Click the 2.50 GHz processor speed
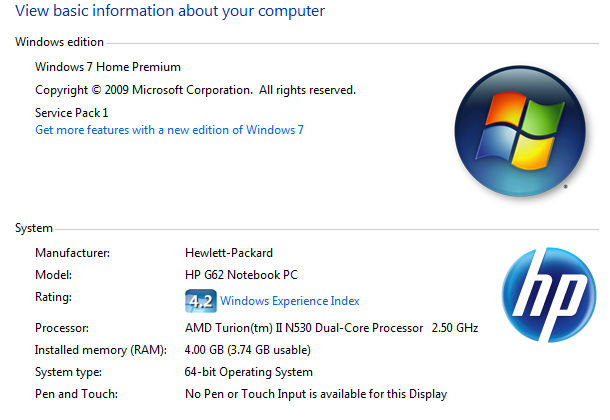610x420 pixels. click(455, 328)
